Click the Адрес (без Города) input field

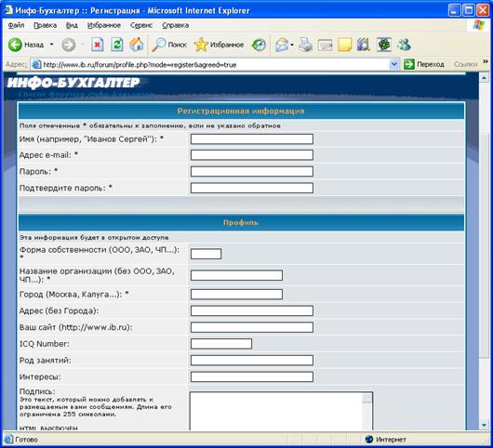(x=252, y=310)
